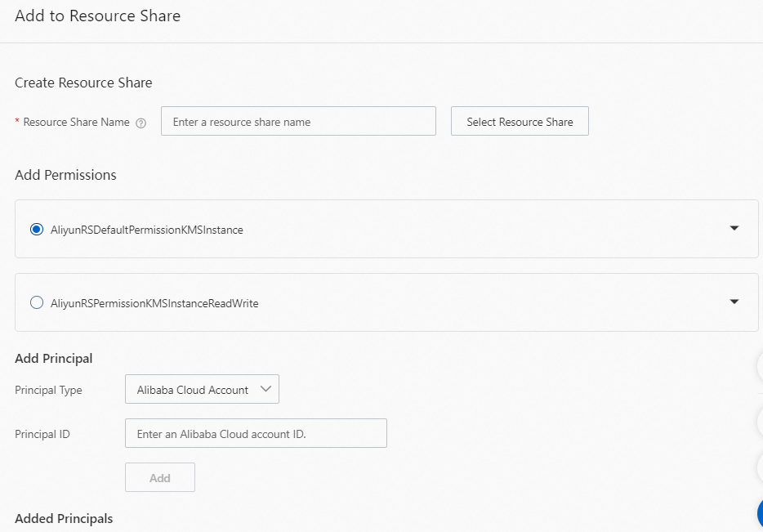This screenshot has height=532, width=763.
Task: Click the help icon beside Resource Share Name
Action: click(141, 123)
